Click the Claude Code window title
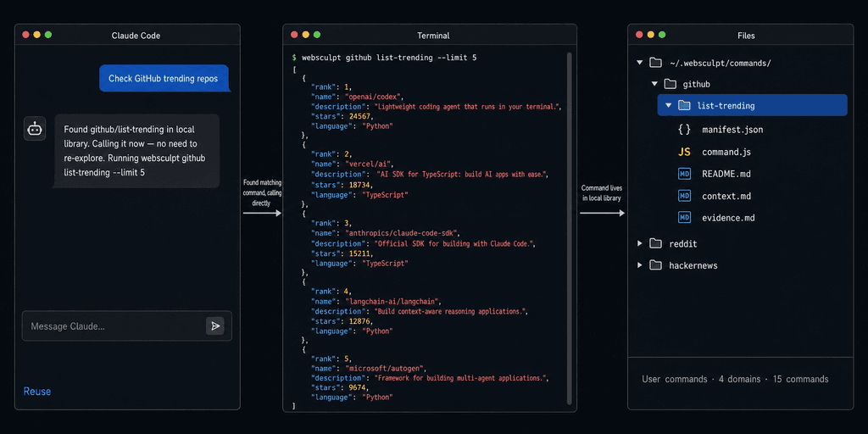The height and width of the screenshot is (434, 868). tap(136, 36)
